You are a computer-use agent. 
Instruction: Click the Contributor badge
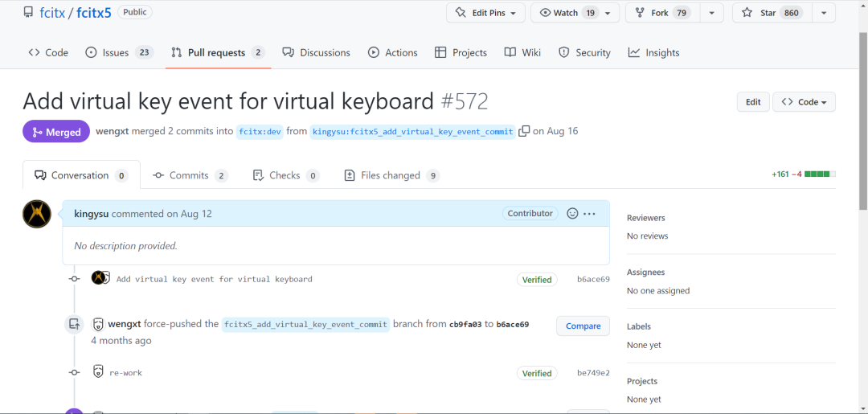530,213
